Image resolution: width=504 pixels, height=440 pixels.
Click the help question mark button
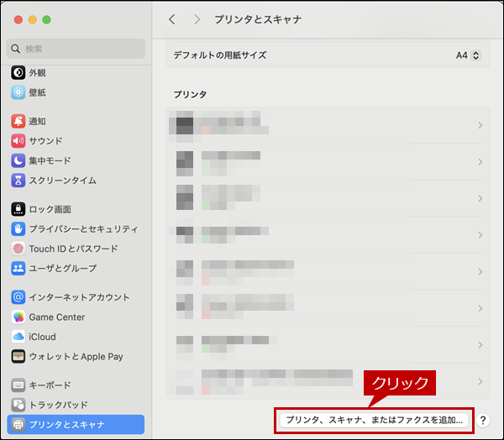pos(484,421)
